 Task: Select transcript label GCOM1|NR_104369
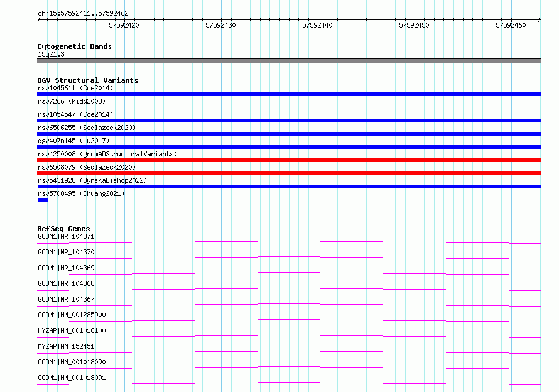pos(66,268)
